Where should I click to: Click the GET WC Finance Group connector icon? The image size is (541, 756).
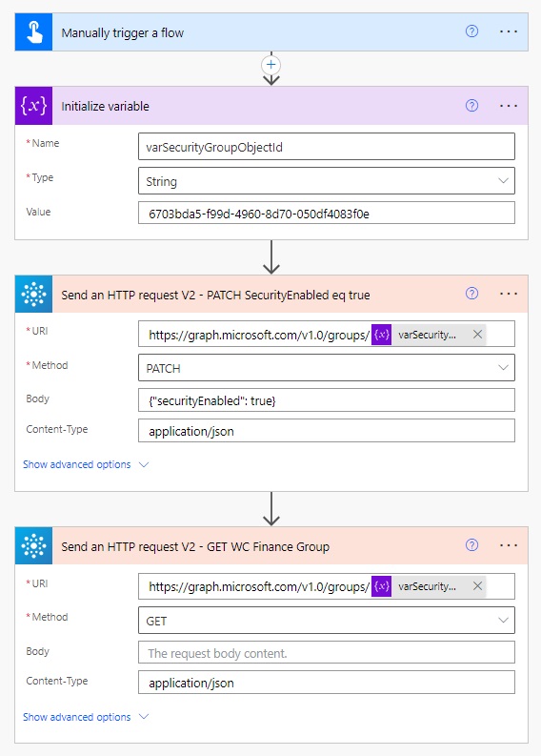33,545
